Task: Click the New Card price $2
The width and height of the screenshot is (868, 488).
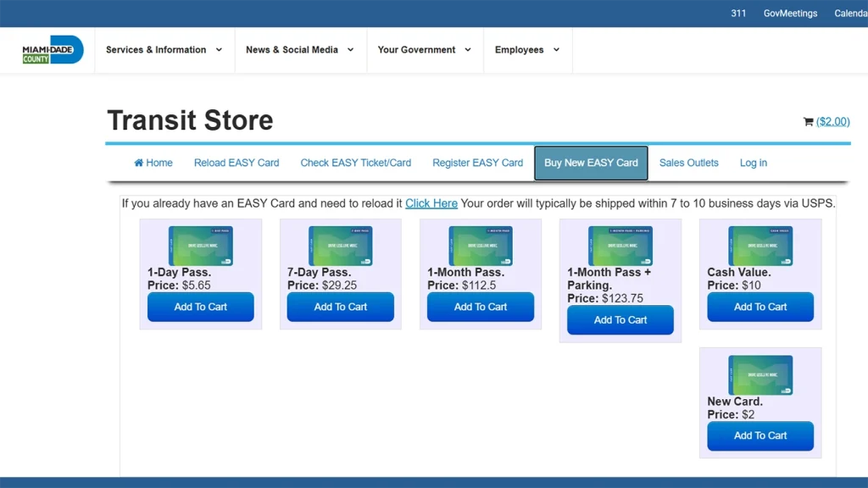Action: point(748,414)
